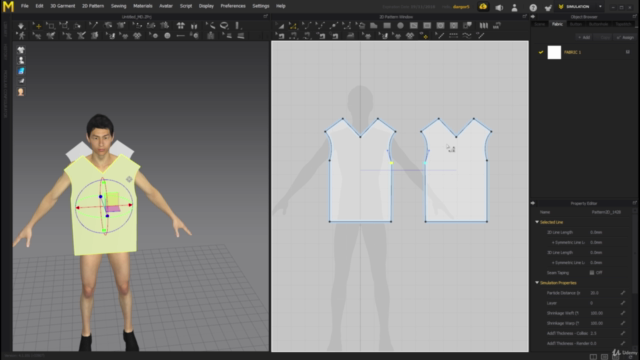Image resolution: width=640 pixels, height=360 pixels.
Task: Click the blue texture surface icon in 3D sidebar
Action: (21, 71)
